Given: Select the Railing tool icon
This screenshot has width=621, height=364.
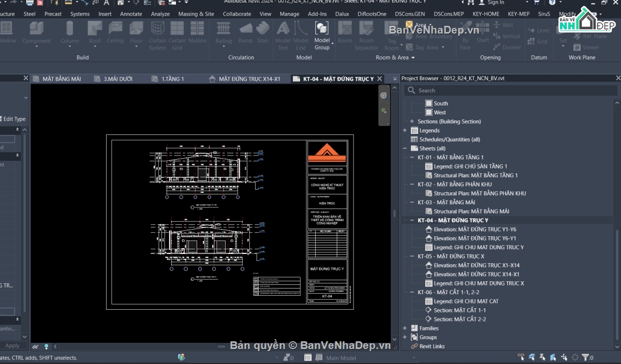Looking at the screenshot, I should [224, 28].
